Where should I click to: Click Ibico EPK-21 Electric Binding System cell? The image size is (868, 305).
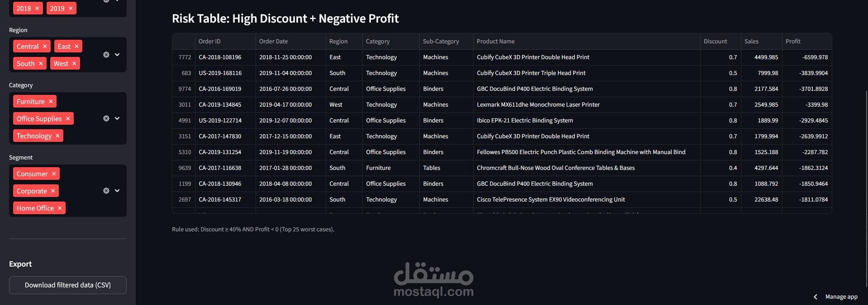point(587,121)
